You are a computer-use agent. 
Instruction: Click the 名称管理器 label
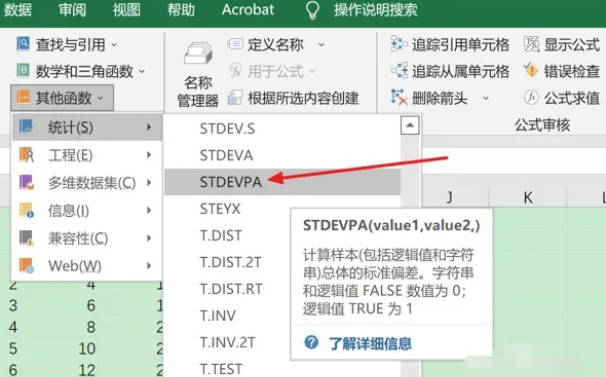[198, 91]
